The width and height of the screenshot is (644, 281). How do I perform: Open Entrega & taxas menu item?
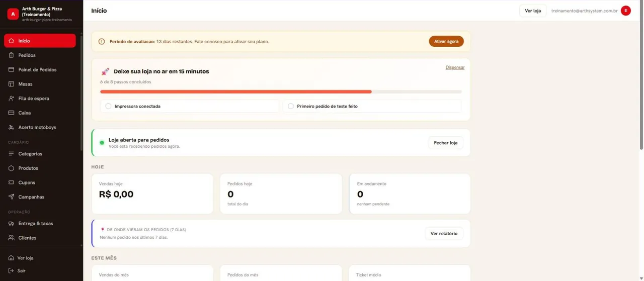40,223
